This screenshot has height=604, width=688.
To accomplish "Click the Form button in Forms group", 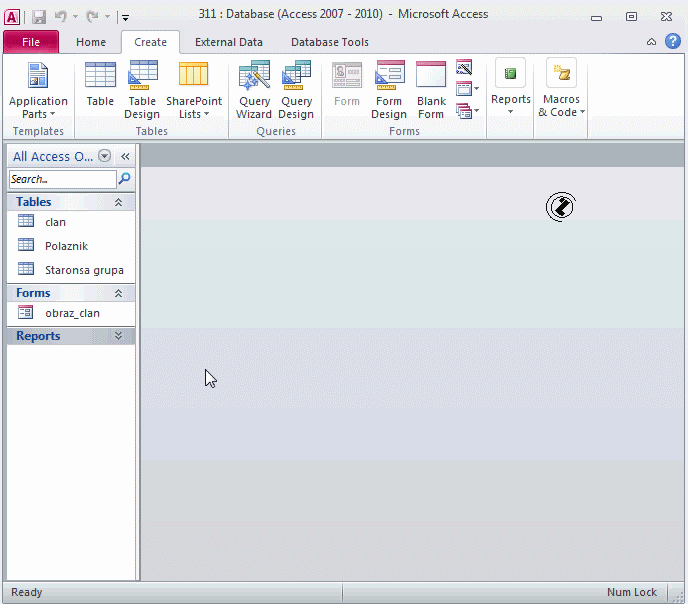I will 347,85.
